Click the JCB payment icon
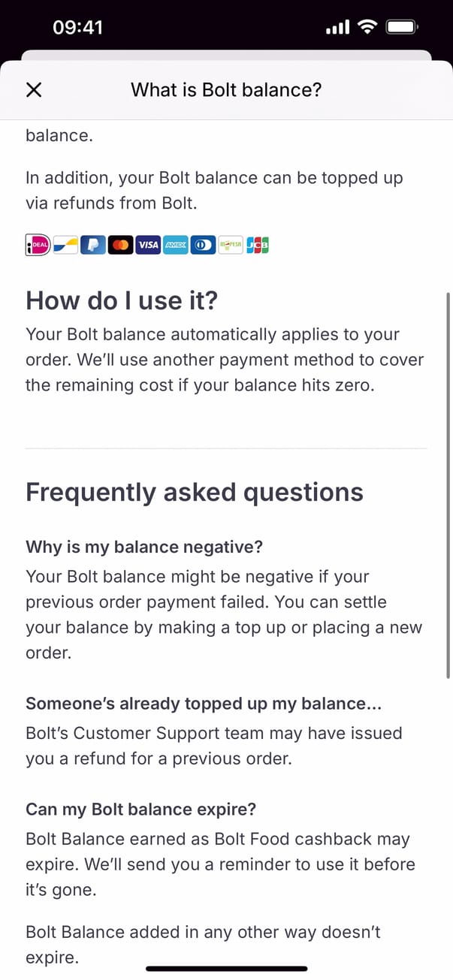The width and height of the screenshot is (453, 980). pyautogui.click(x=257, y=245)
